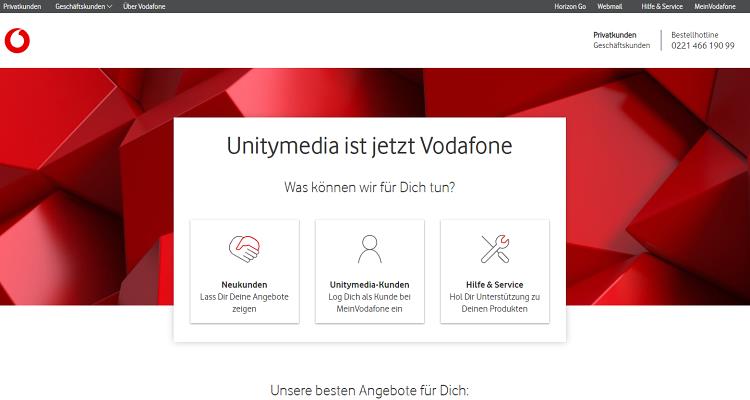Select Geschäftskunden in the header switcher
Image resolution: width=750 pixels, height=400 pixels.
622,45
